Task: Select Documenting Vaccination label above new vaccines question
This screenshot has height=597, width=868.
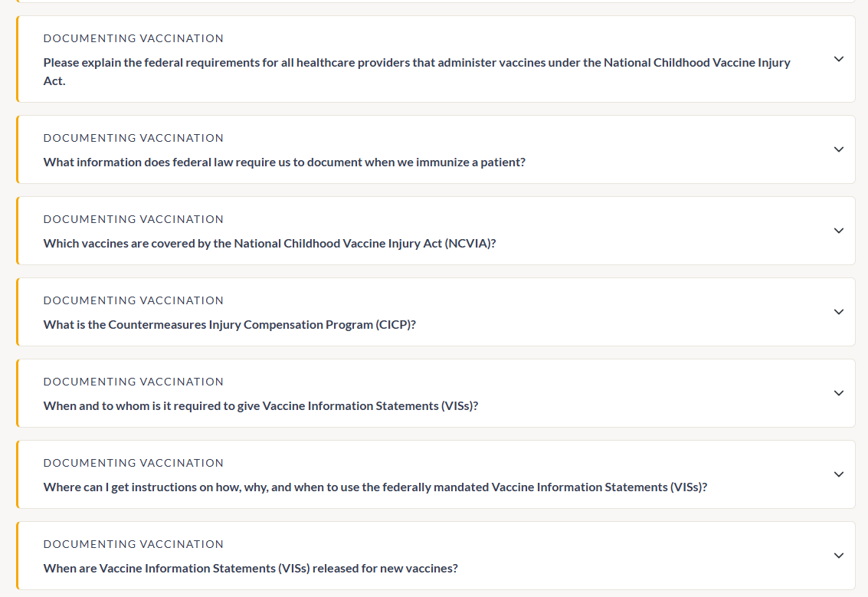Action: (133, 544)
